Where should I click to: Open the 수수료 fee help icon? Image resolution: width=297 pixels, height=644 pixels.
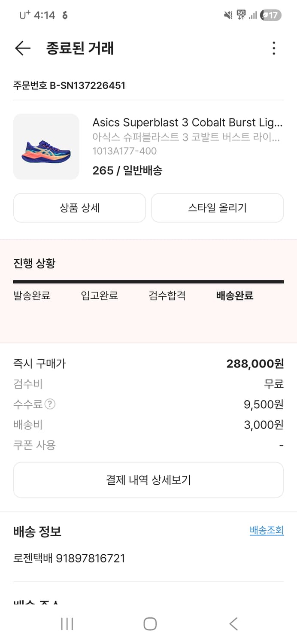coord(49,404)
